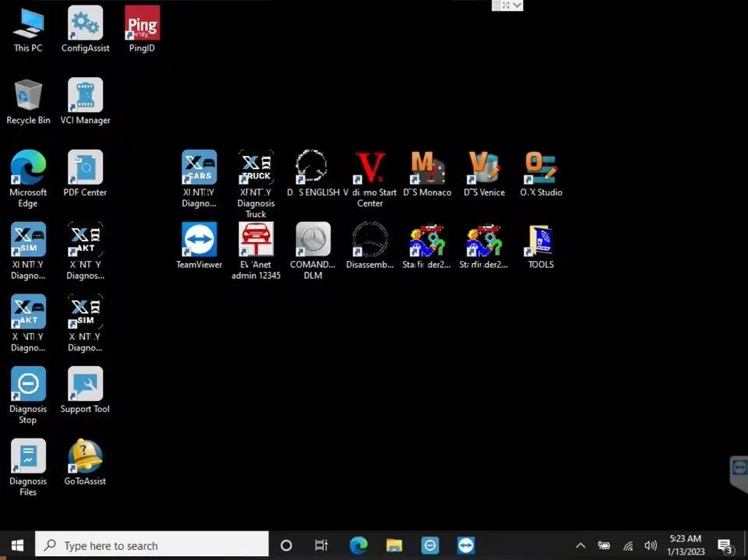Click the Microsoft Edge desktop shortcut
The width and height of the screenshot is (748, 560).
pos(28,168)
